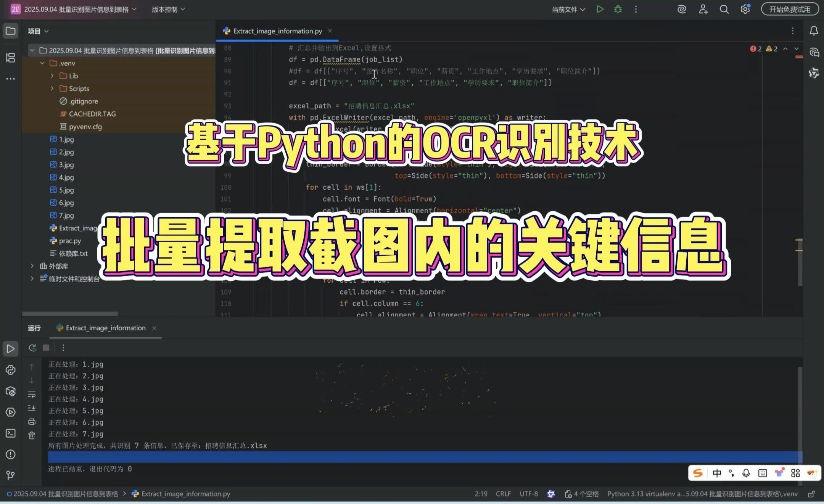Open the version control branch tool window
Image resolution: width=824 pixels, height=504 pixels.
(10, 475)
